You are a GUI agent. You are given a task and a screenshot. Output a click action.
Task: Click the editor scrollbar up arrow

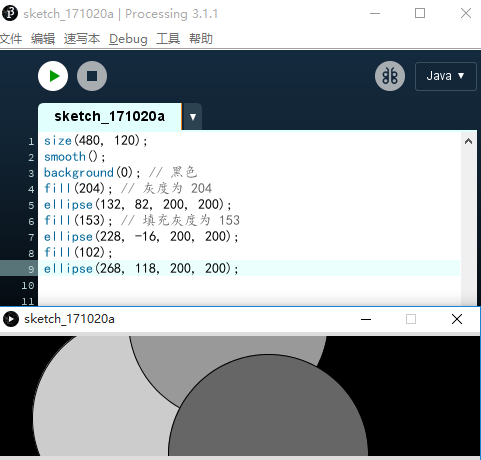point(468,141)
